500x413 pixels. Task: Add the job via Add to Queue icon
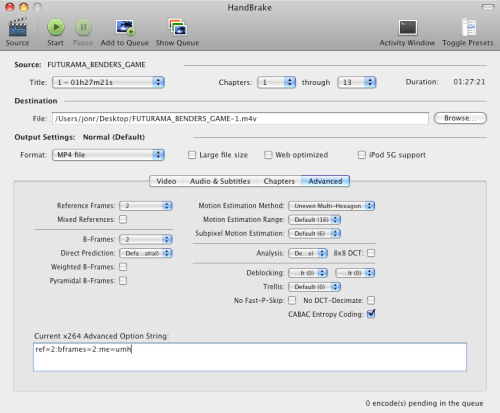click(125, 27)
